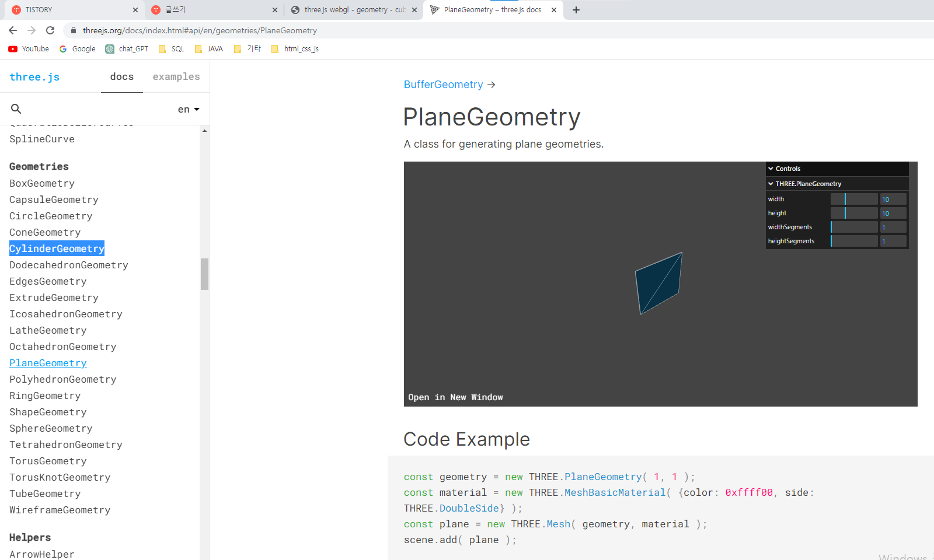Open the Google bookmark
Viewport: 934px width, 560px height.
click(x=78, y=49)
